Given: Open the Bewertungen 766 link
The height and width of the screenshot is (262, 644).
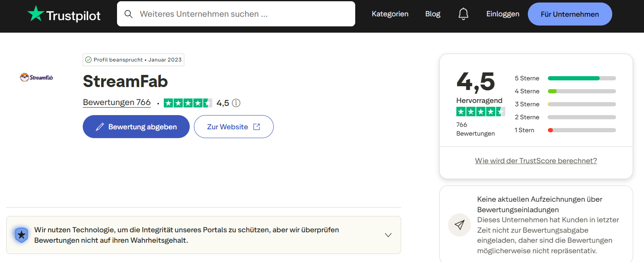Looking at the screenshot, I should coord(117,103).
